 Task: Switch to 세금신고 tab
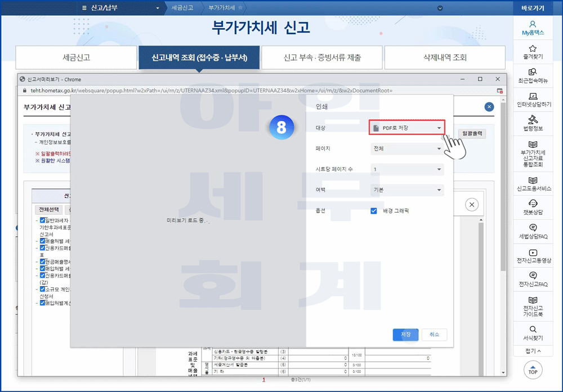76,57
